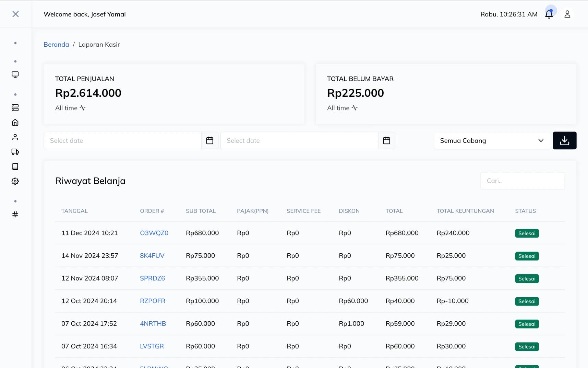
Task: Select the home icon in sidebar
Action: [x=15, y=123]
